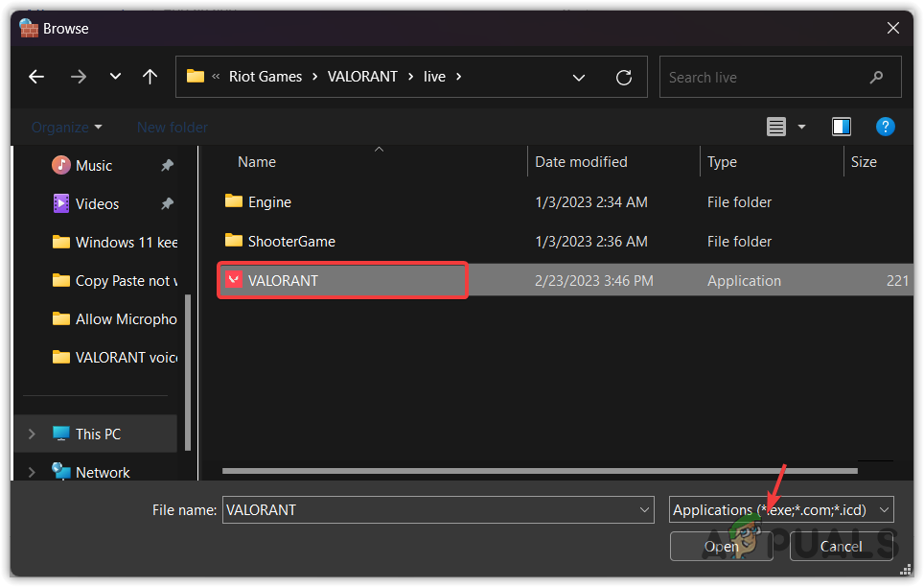The height and width of the screenshot is (587, 924).
Task: Select the Music folder in sidebar
Action: click(93, 165)
